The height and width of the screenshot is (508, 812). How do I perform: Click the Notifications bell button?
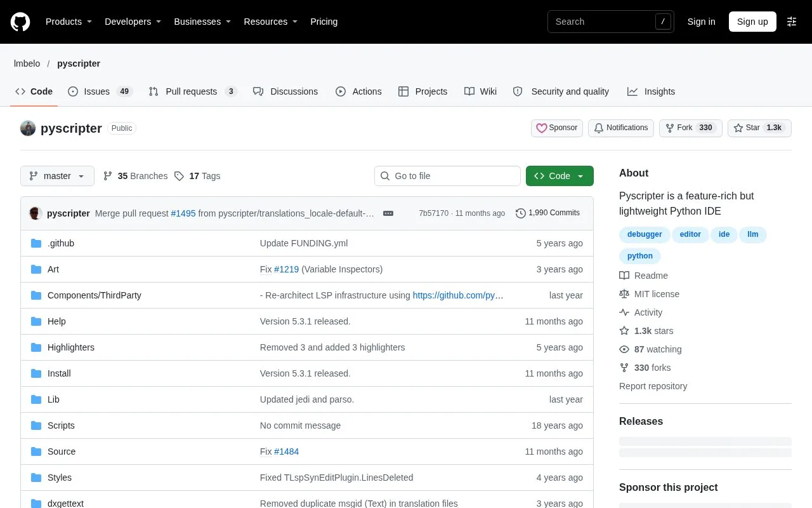coord(621,128)
